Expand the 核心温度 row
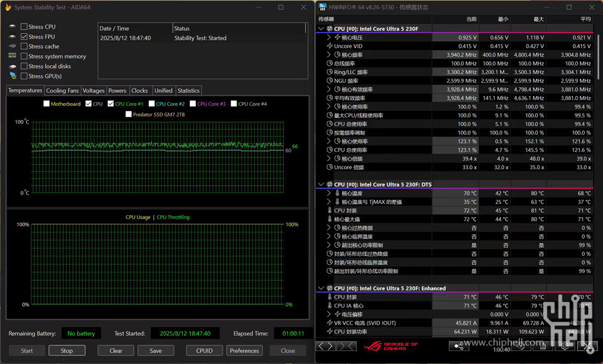The width and height of the screenshot is (603, 364). (x=329, y=193)
